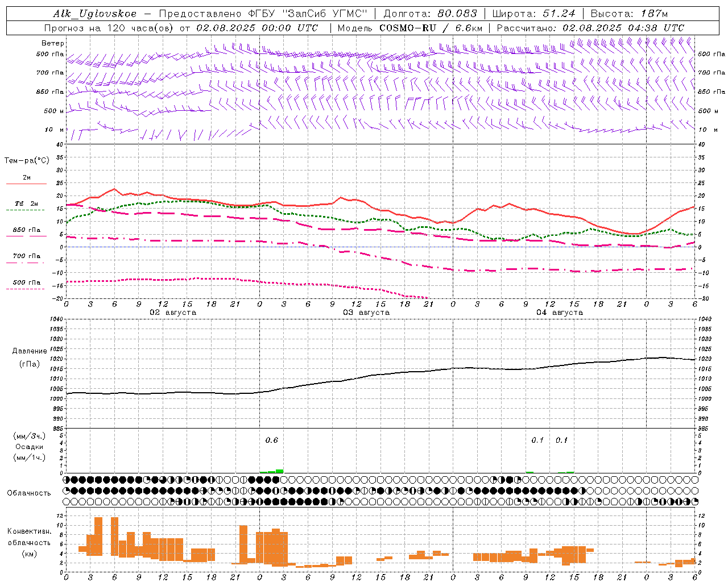Click the Модель COSMO-RU / 6.6км text
Image resolution: width=728 pixels, height=582 pixels.
click(410, 28)
